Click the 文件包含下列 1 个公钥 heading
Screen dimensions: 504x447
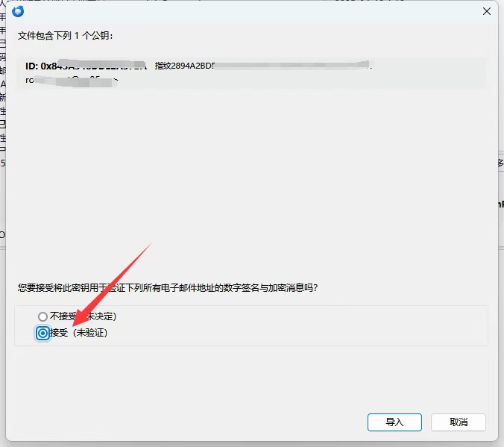click(66, 35)
